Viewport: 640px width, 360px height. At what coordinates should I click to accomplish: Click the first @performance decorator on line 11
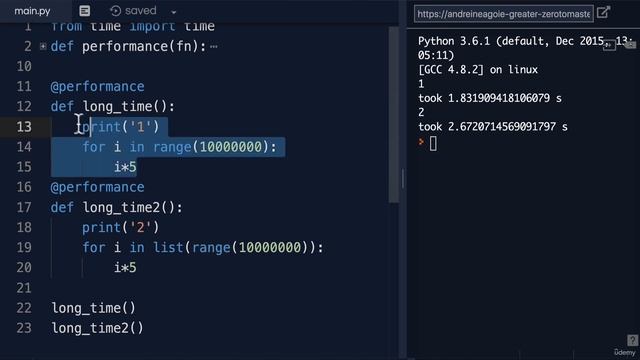pyautogui.click(x=97, y=87)
